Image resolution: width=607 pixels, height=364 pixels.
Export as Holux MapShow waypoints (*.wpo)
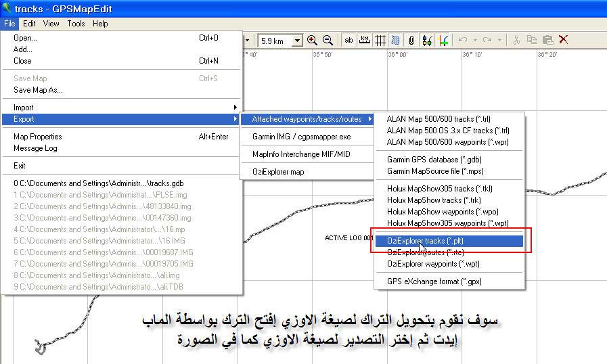pos(449,212)
